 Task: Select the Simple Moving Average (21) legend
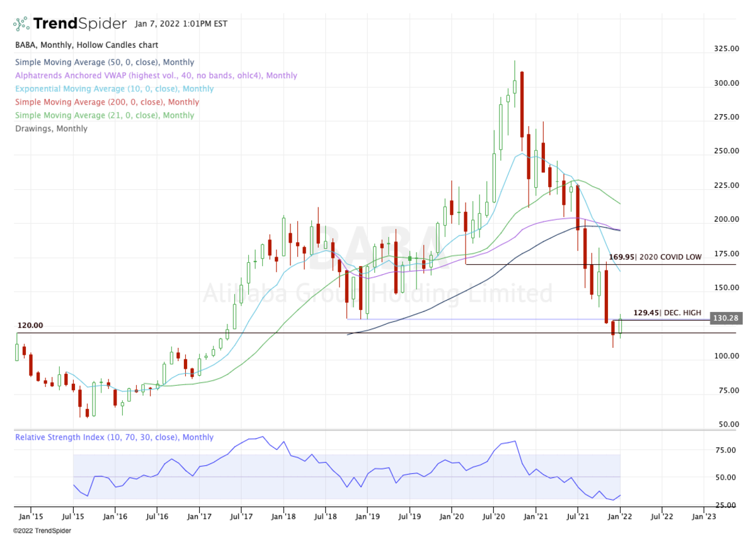104,115
